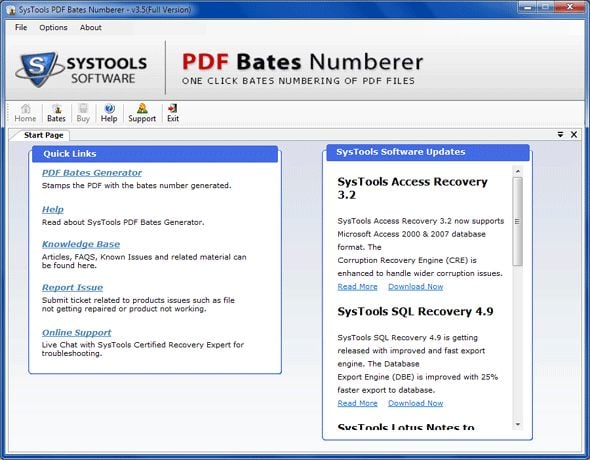Click the SysTools Access Recovery 3.2 heading
This screenshot has height=460, width=590.
[412, 188]
